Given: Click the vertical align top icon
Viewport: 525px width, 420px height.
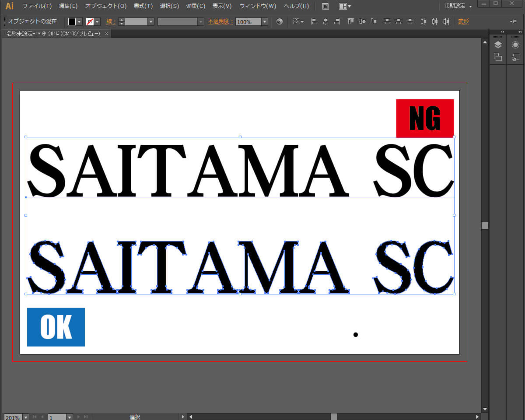Looking at the screenshot, I should 351,21.
